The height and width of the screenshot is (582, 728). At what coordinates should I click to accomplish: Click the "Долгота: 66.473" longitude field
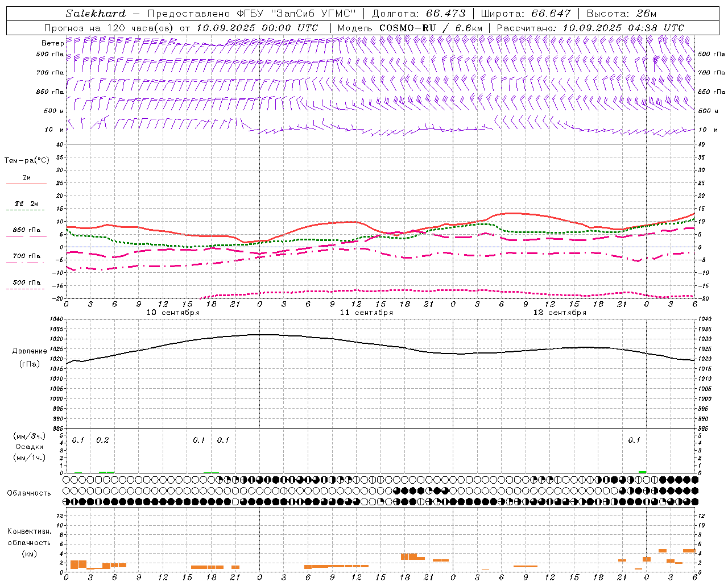point(419,14)
